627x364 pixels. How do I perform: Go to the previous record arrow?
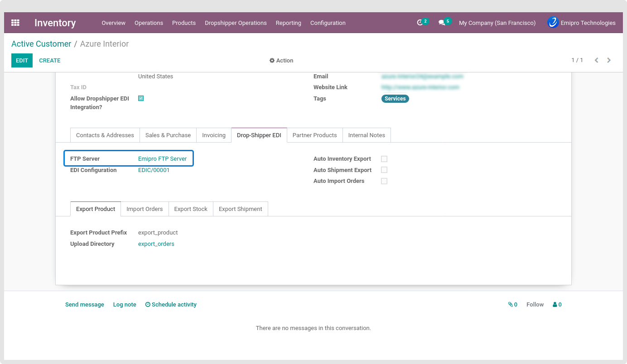596,60
